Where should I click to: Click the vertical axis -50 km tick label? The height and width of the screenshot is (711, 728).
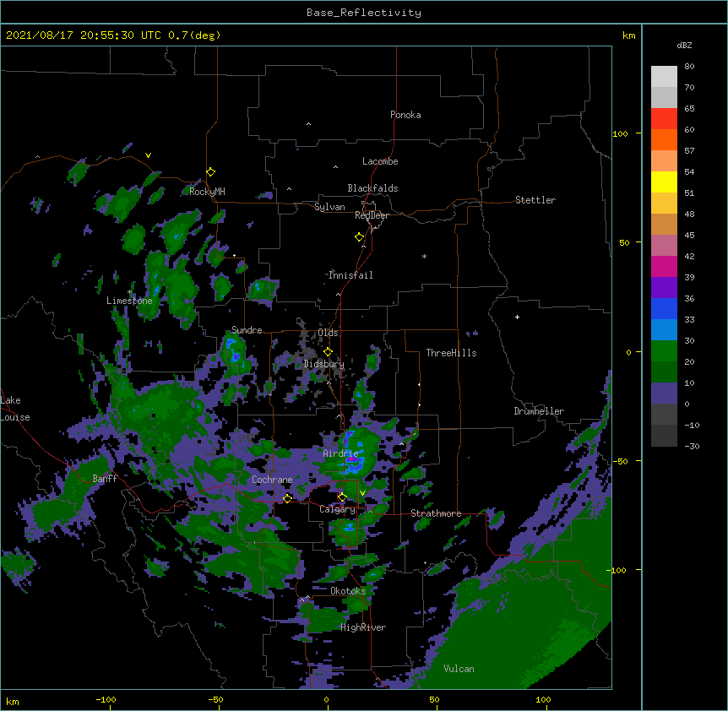click(620, 461)
